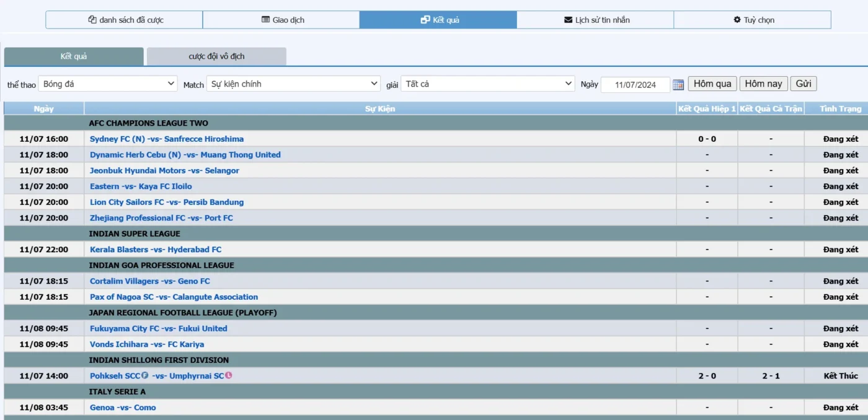The height and width of the screenshot is (420, 868).
Task: Click the envelope icon for Lịch sử tin nhắn
Action: click(568, 20)
